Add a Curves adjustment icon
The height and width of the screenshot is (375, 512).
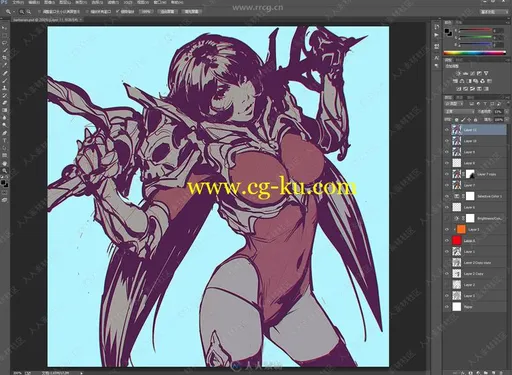click(472, 73)
